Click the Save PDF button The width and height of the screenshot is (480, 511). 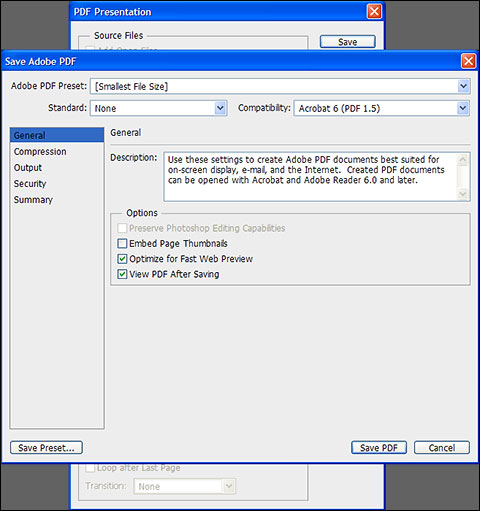pos(379,448)
